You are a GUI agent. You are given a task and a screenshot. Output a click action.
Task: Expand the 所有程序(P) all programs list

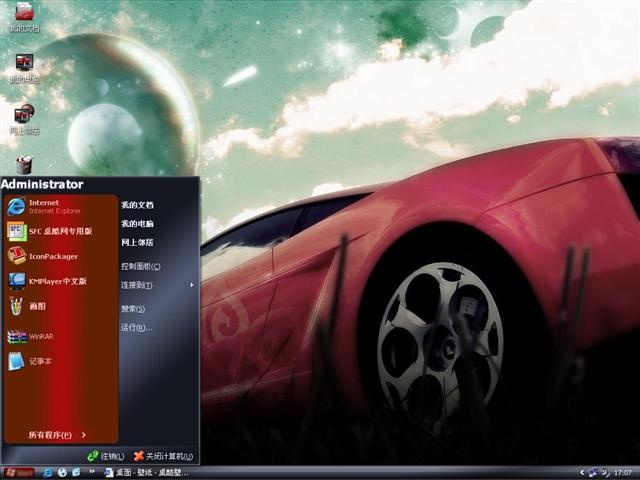57,435
